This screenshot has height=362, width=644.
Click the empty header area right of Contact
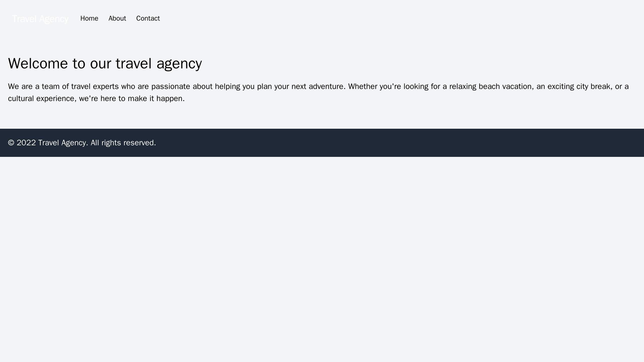tap(401, 18)
